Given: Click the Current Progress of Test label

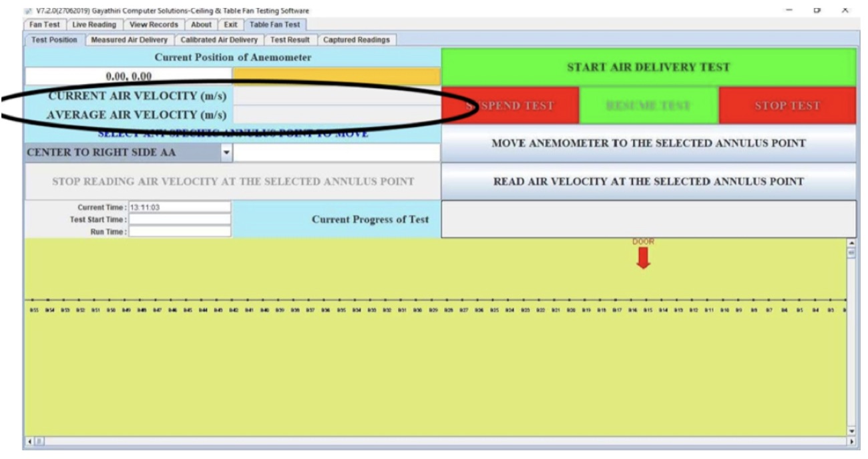Looking at the screenshot, I should click(370, 219).
